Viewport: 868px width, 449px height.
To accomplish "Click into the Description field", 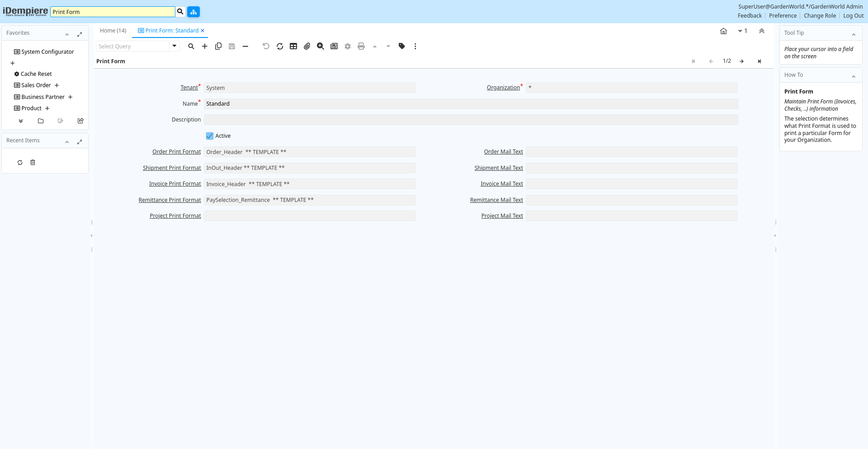I will coord(470,120).
